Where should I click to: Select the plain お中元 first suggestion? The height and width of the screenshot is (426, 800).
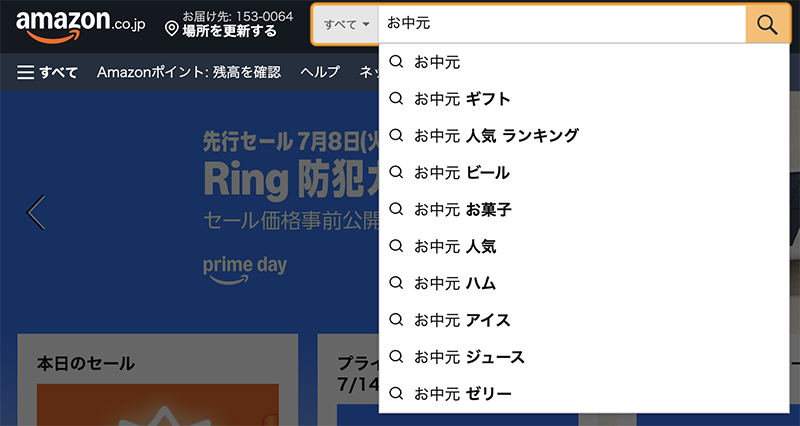[584, 62]
